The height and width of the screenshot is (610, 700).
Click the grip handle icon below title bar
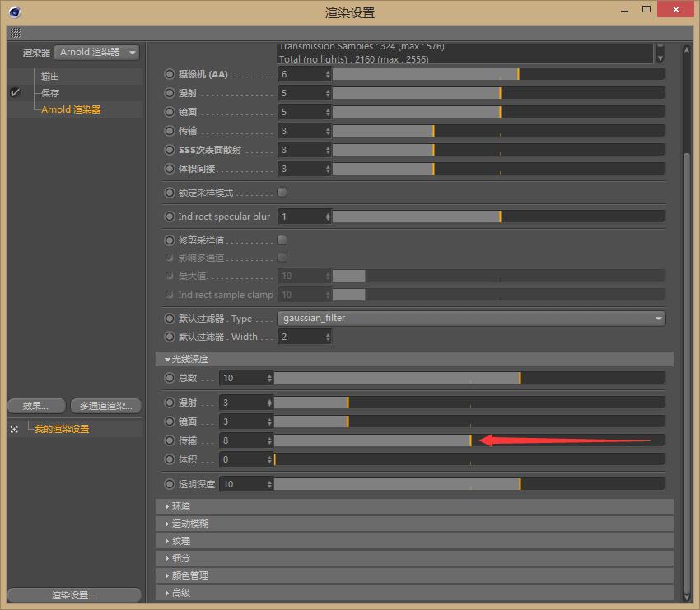[16, 33]
